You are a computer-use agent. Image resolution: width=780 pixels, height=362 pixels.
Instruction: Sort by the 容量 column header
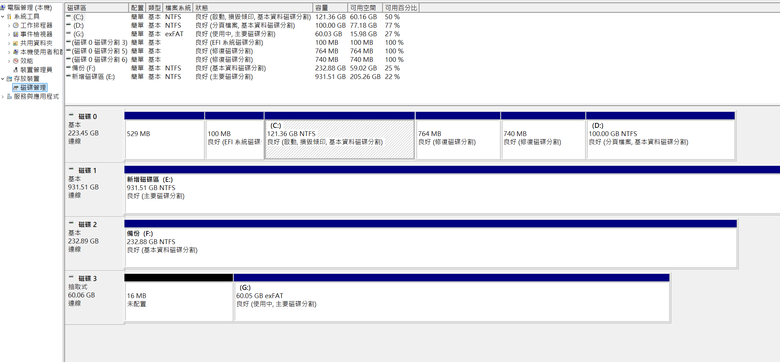coord(330,8)
